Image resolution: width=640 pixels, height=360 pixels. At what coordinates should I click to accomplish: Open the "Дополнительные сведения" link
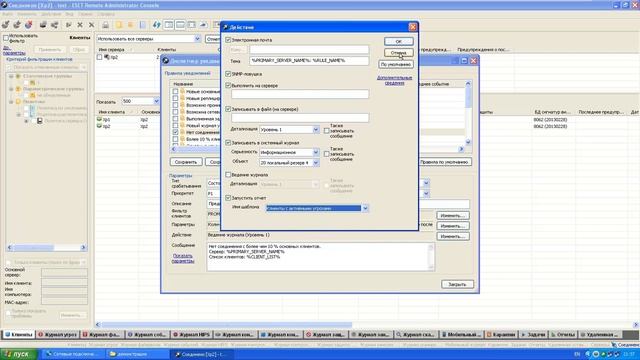tap(394, 80)
